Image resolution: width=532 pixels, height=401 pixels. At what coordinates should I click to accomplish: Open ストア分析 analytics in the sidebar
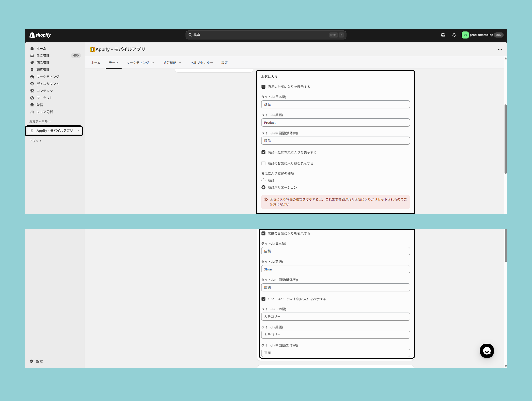(45, 112)
